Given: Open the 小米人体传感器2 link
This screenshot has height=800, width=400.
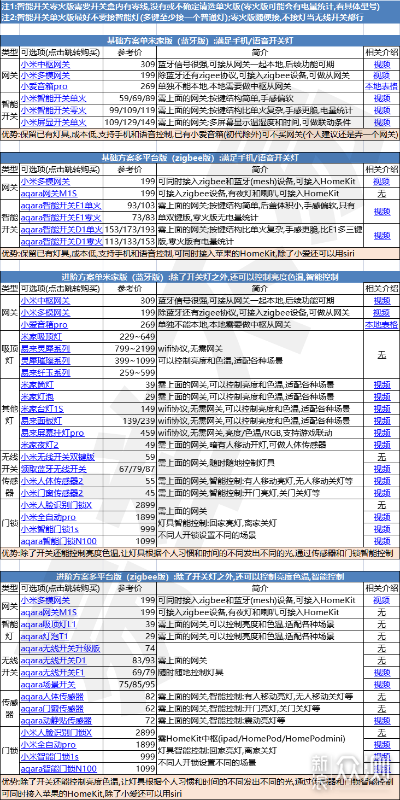Looking at the screenshot, I should [52, 481].
